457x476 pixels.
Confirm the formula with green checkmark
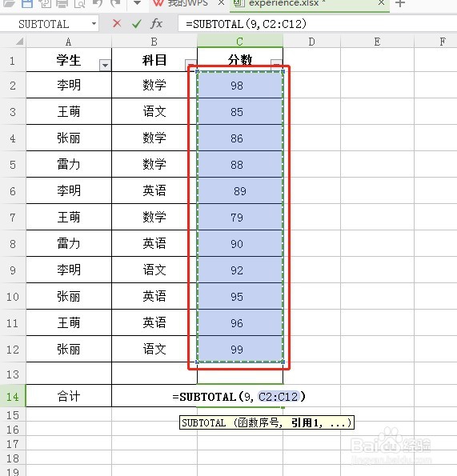(137, 23)
